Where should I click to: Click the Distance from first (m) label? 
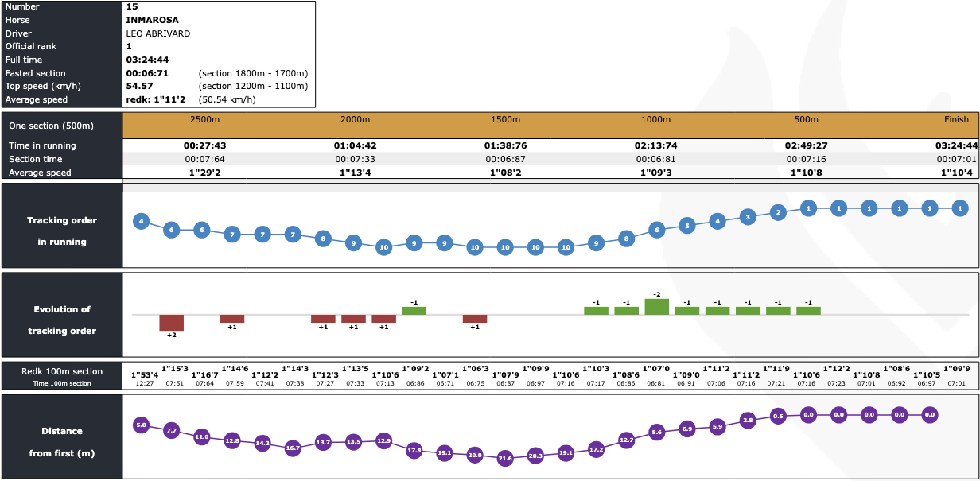point(62,442)
